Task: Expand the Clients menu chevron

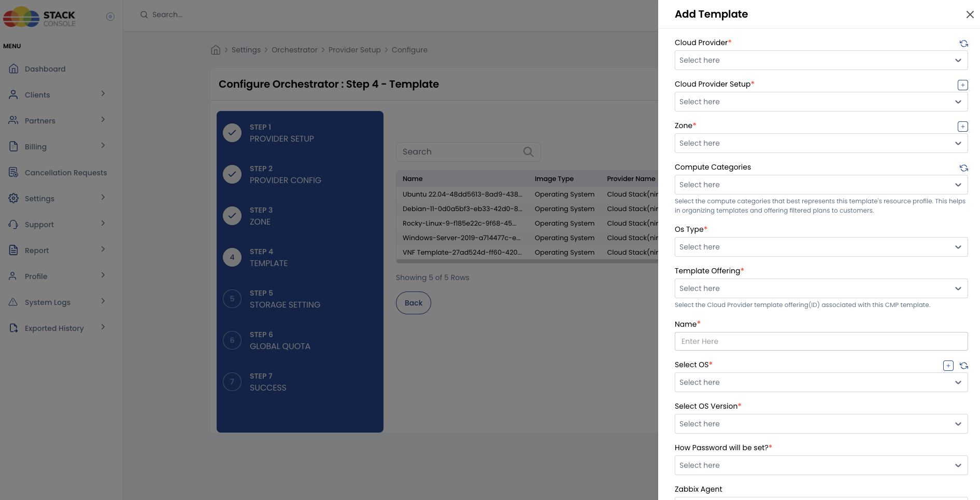Action: point(103,94)
